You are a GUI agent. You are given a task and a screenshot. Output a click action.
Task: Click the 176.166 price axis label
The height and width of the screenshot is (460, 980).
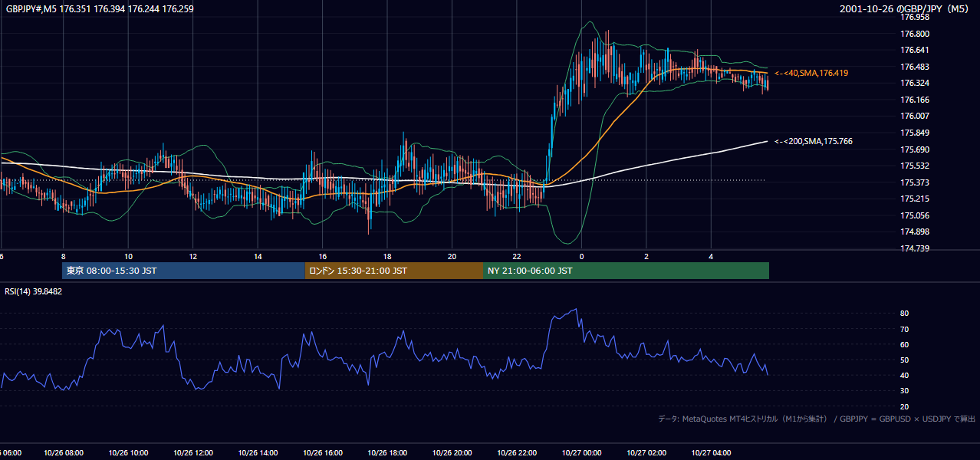click(915, 100)
